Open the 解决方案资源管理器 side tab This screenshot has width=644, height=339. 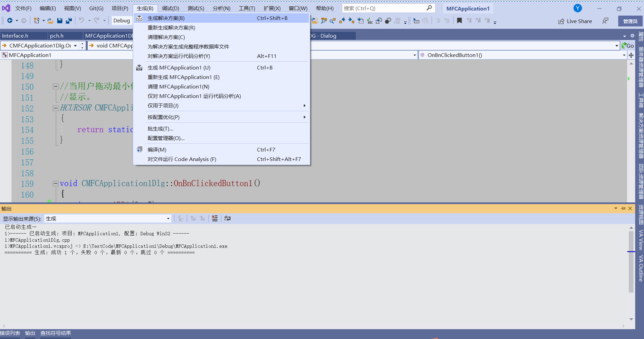pos(641,136)
